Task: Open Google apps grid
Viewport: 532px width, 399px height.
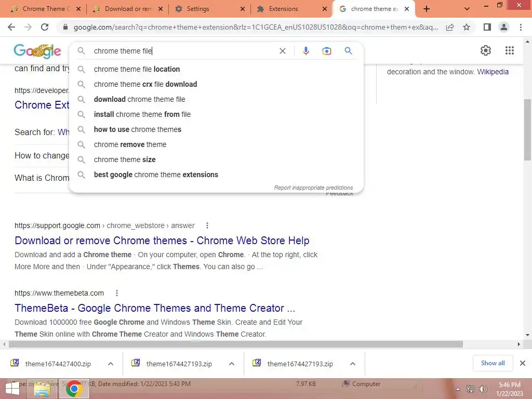Action: [x=510, y=50]
